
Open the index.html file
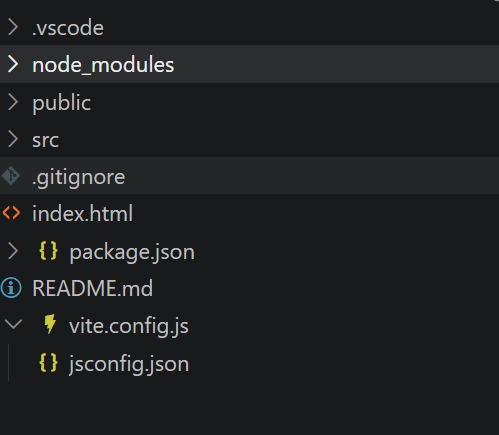pyautogui.click(x=82, y=213)
